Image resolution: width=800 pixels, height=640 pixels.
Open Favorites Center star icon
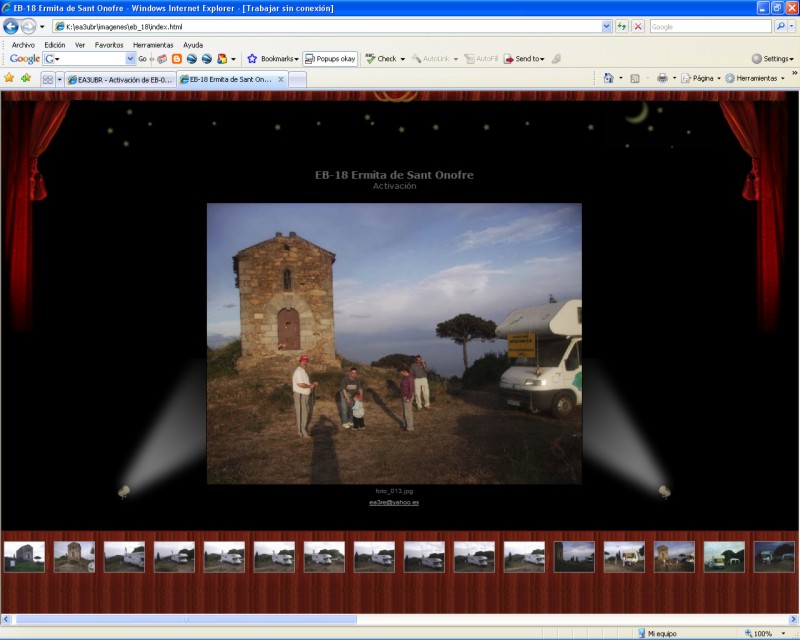9,78
